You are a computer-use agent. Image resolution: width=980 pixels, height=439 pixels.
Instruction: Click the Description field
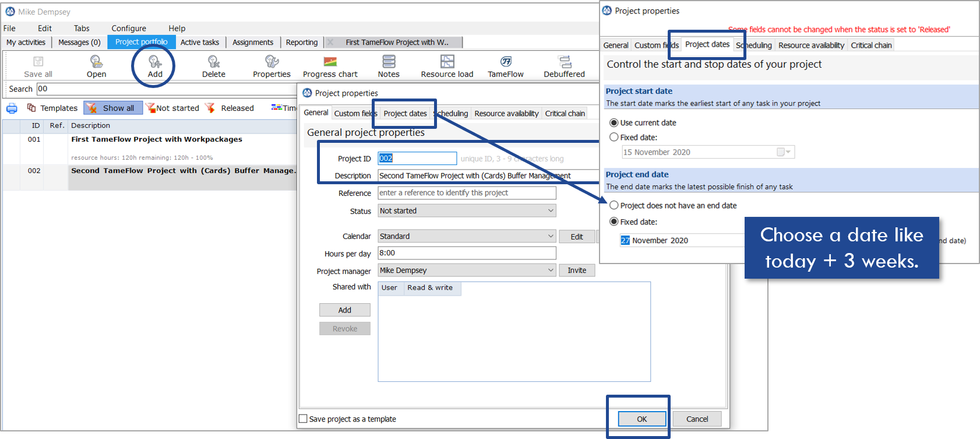coord(488,175)
